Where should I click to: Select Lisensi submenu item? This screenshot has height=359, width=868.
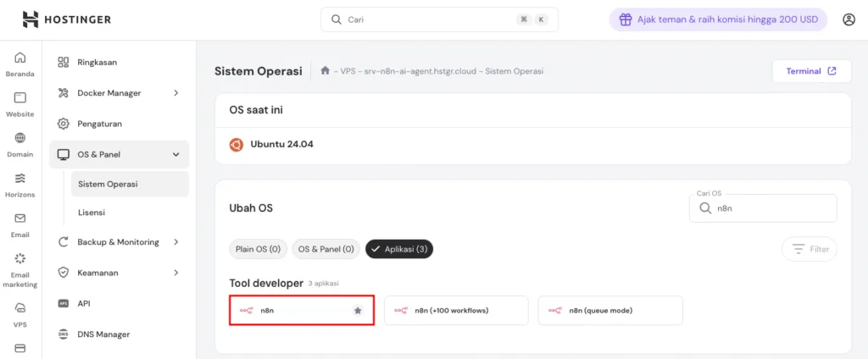point(130,213)
